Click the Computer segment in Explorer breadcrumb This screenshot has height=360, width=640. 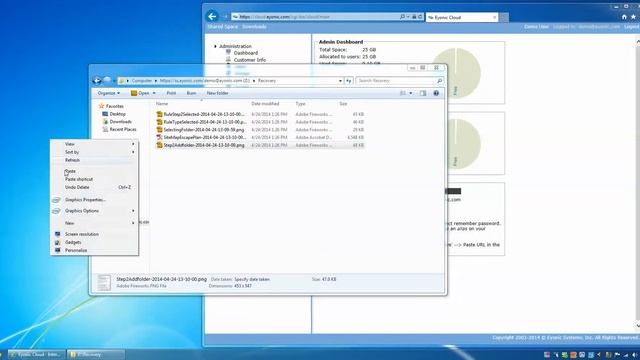[x=142, y=81]
